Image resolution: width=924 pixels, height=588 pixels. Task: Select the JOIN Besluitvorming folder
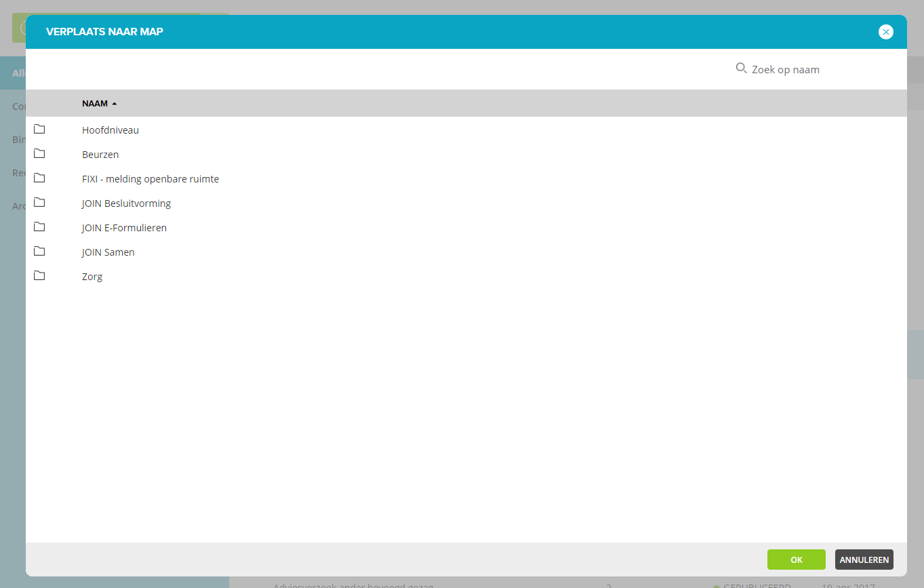point(126,203)
